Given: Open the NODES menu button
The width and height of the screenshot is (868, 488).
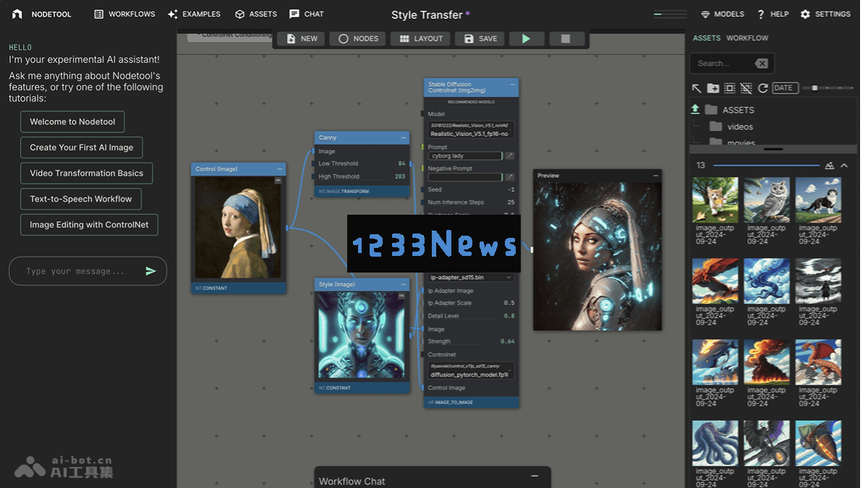Looking at the screenshot, I should coord(358,38).
